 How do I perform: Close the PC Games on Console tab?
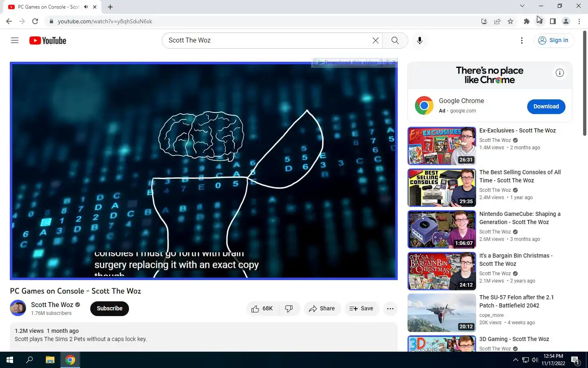coord(95,7)
